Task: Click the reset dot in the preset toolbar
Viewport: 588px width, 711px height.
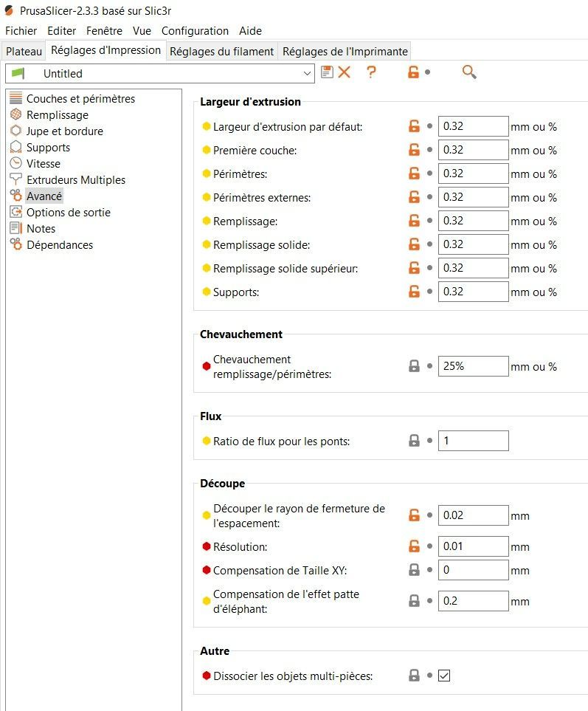Action: click(x=427, y=72)
